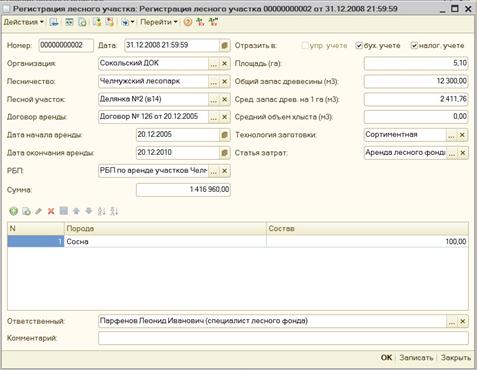Click the Copy row icon above the table
477x370 pixels.
click(26, 211)
